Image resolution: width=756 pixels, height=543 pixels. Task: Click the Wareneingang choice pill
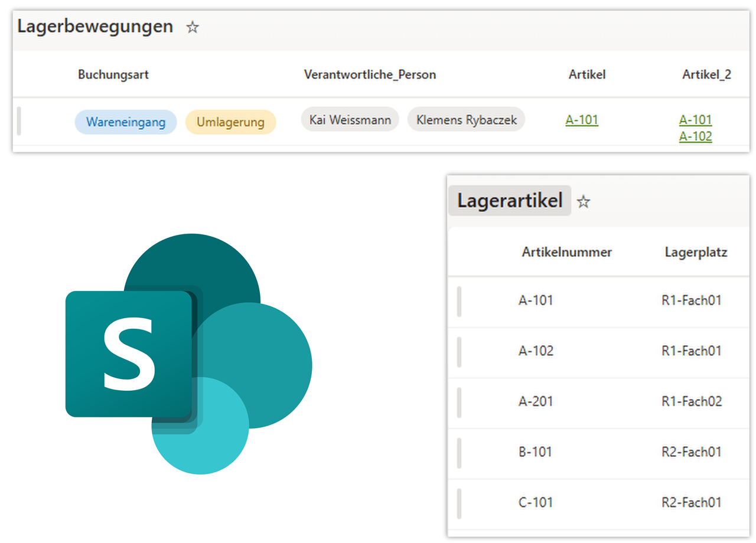[125, 122]
